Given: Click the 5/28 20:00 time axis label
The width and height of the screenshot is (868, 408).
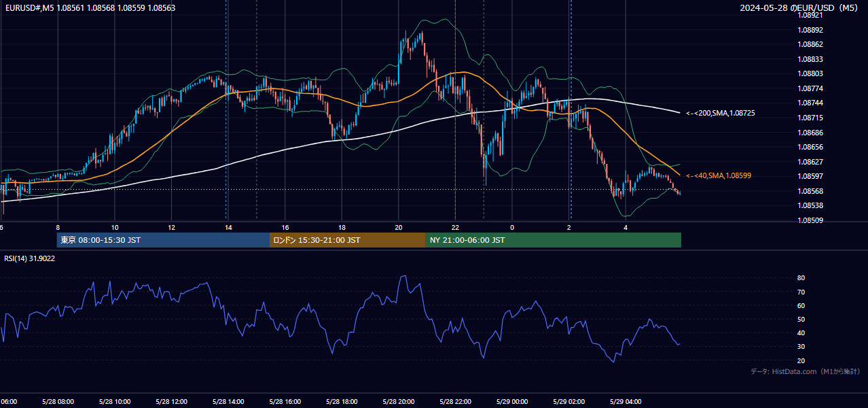Looking at the screenshot, I should click(398, 402).
